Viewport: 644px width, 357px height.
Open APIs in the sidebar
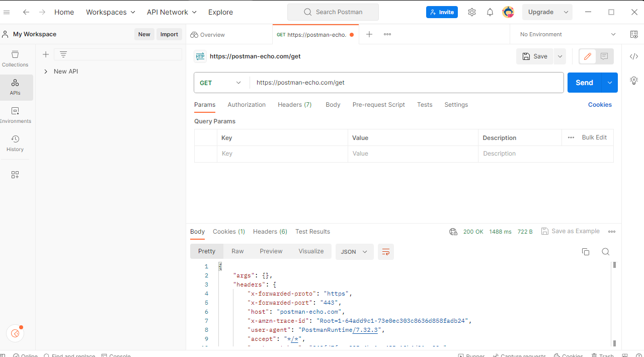tap(15, 88)
